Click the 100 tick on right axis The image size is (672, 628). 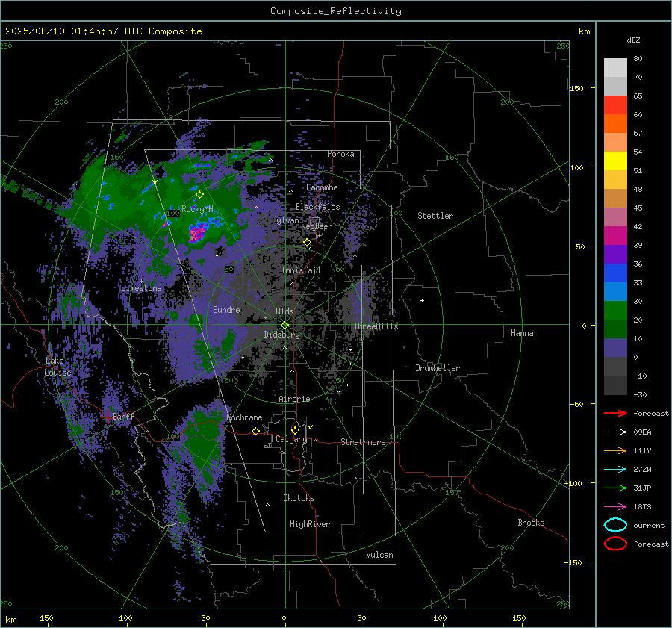click(x=577, y=167)
